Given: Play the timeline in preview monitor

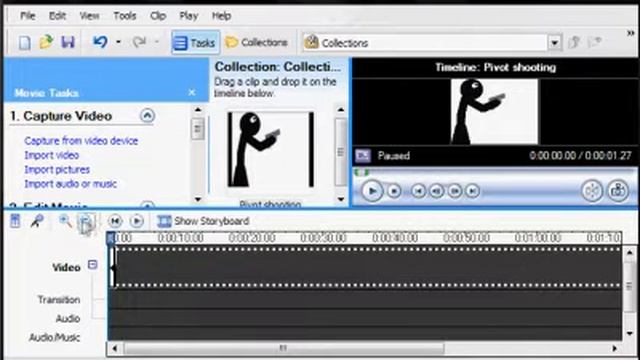Looking at the screenshot, I should [372, 191].
